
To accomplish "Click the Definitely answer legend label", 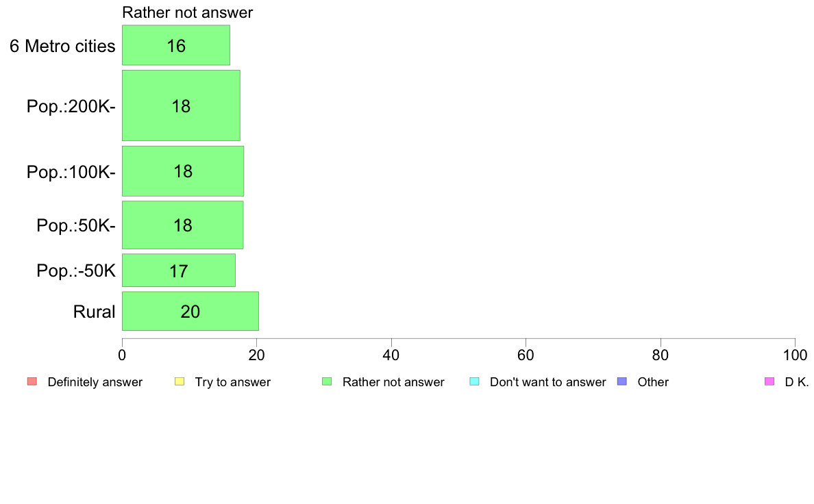I will [95, 382].
